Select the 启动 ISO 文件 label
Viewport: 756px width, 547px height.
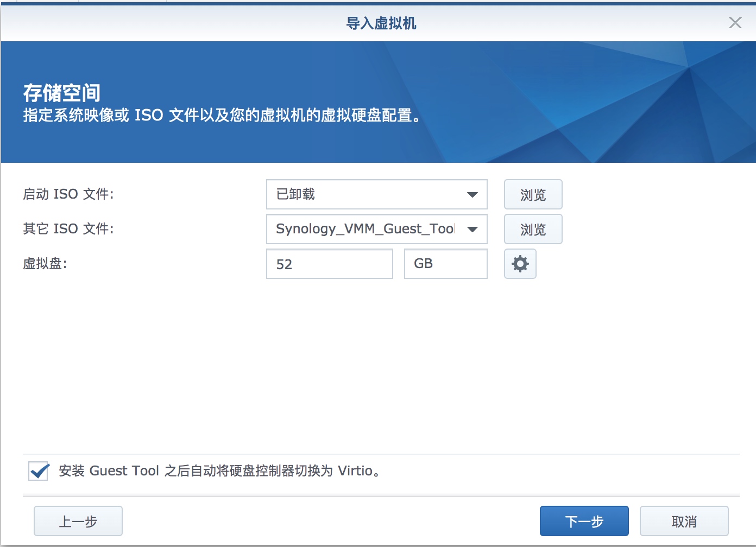(68, 194)
